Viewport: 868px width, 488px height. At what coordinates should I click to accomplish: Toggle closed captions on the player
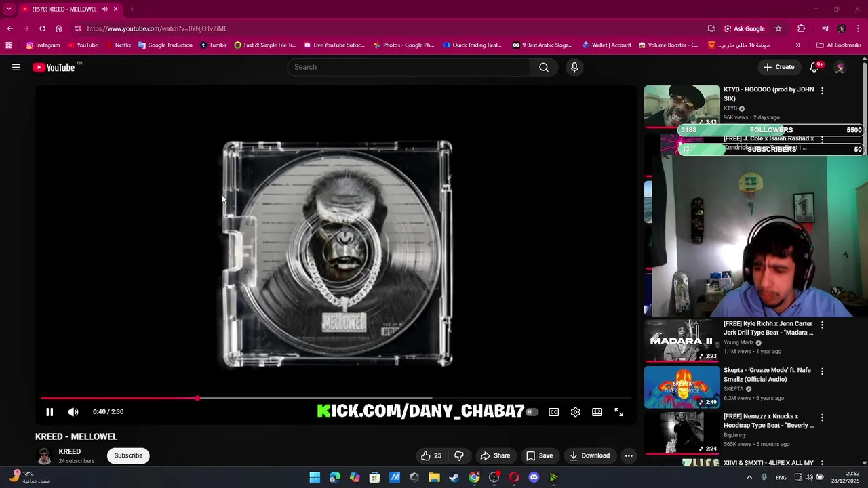pos(554,412)
